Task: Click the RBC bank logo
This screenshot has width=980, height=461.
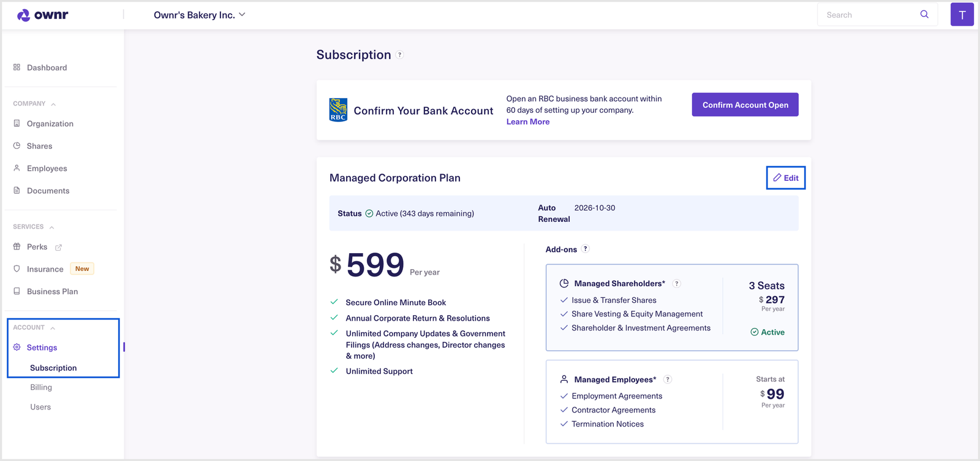Action: point(338,110)
